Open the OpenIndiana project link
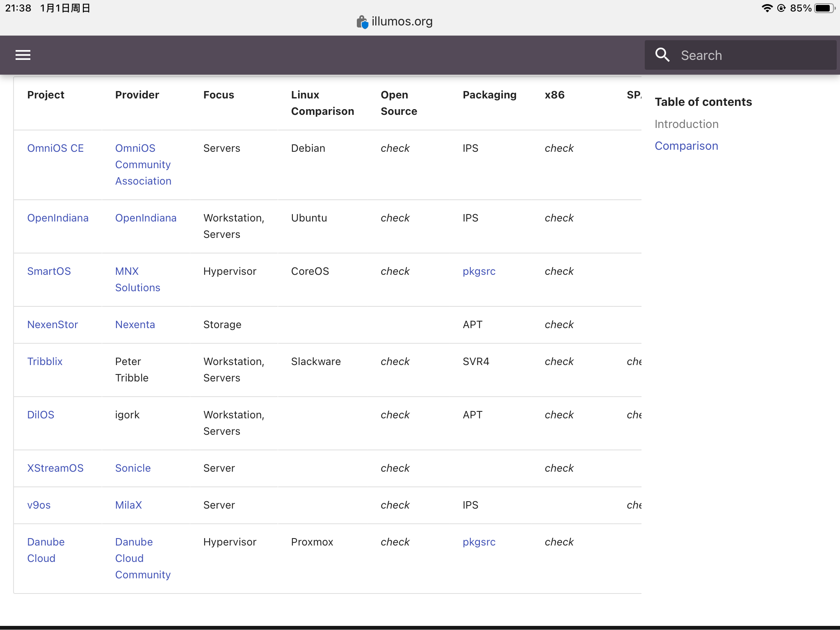Screen dimensions: 840x630 (58, 218)
